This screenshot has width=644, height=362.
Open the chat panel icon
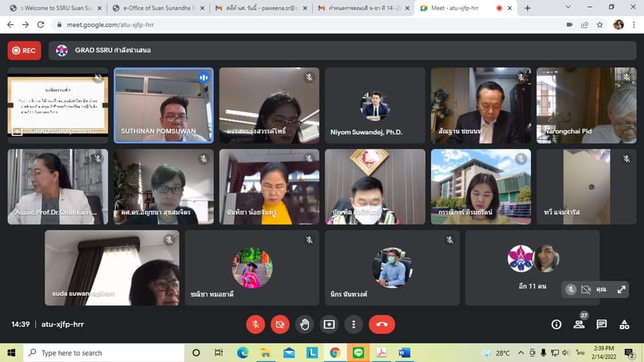point(602,324)
